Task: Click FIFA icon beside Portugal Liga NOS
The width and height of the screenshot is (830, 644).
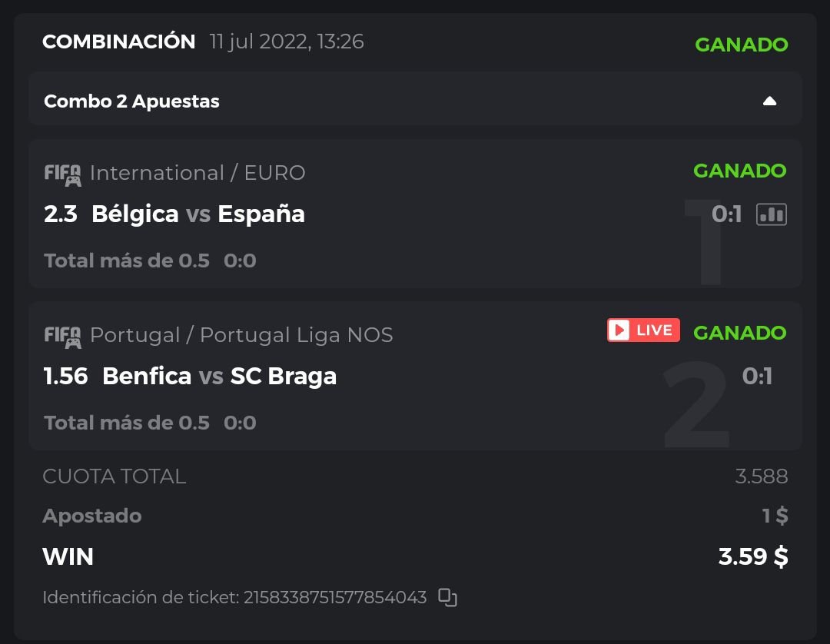Action: pos(62,337)
